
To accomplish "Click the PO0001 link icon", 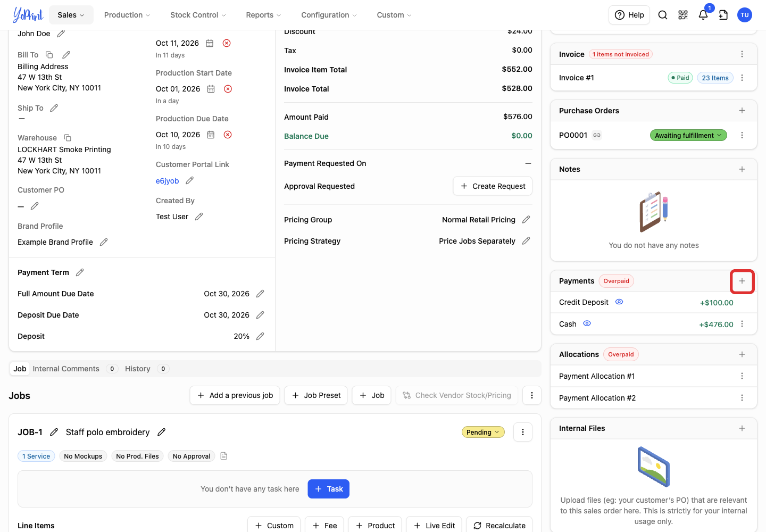I will (597, 135).
